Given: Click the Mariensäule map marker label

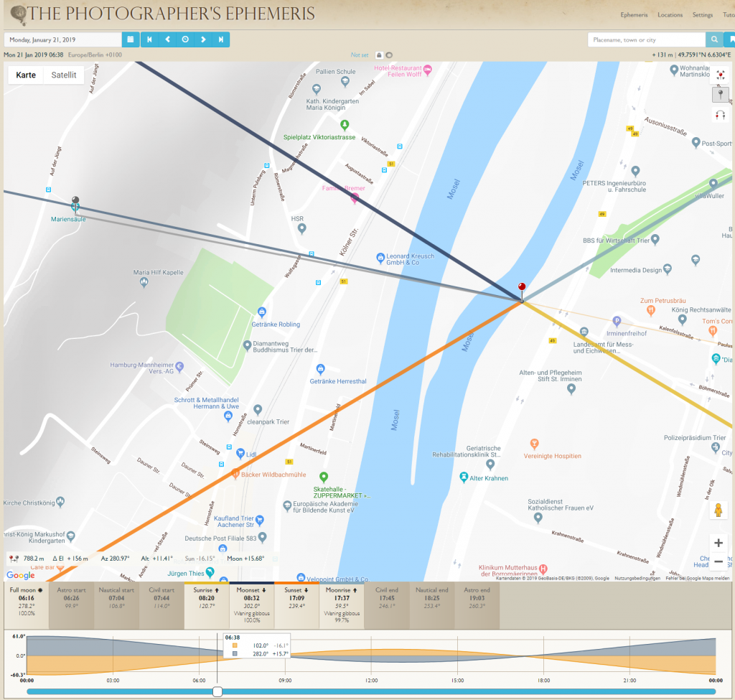Looking at the screenshot, I should tap(68, 219).
